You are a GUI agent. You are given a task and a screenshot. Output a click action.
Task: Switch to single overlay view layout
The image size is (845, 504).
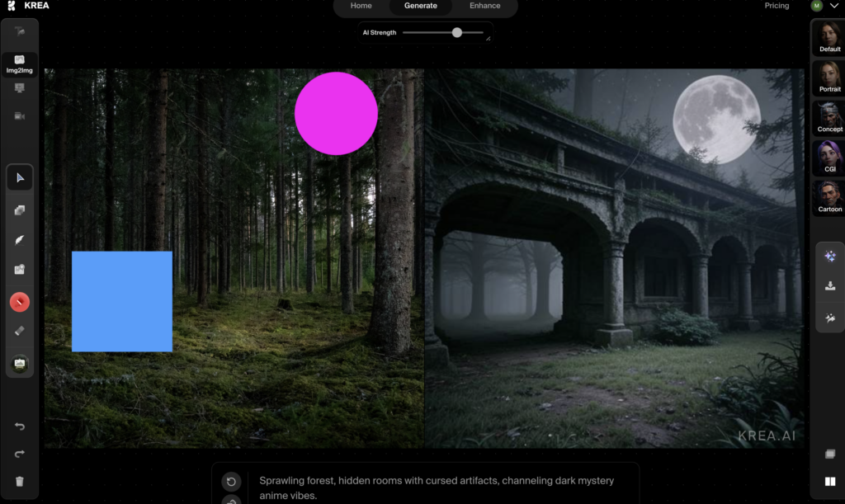coord(830,454)
